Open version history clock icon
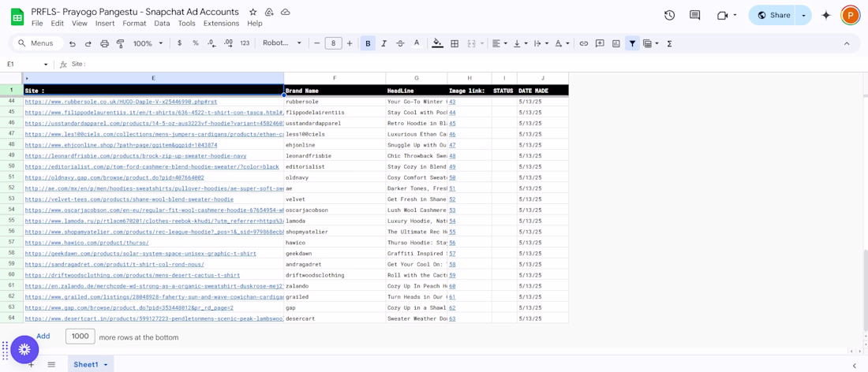868x372 pixels. click(x=669, y=16)
